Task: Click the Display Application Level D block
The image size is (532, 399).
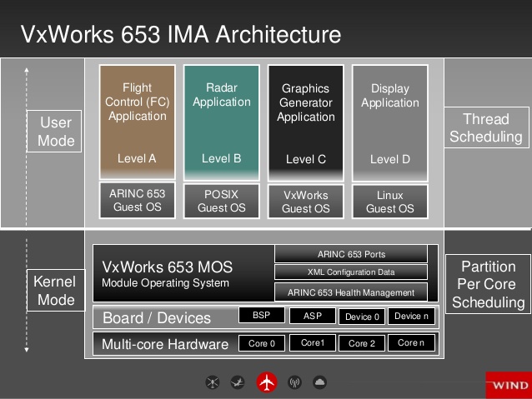Action: 390,123
